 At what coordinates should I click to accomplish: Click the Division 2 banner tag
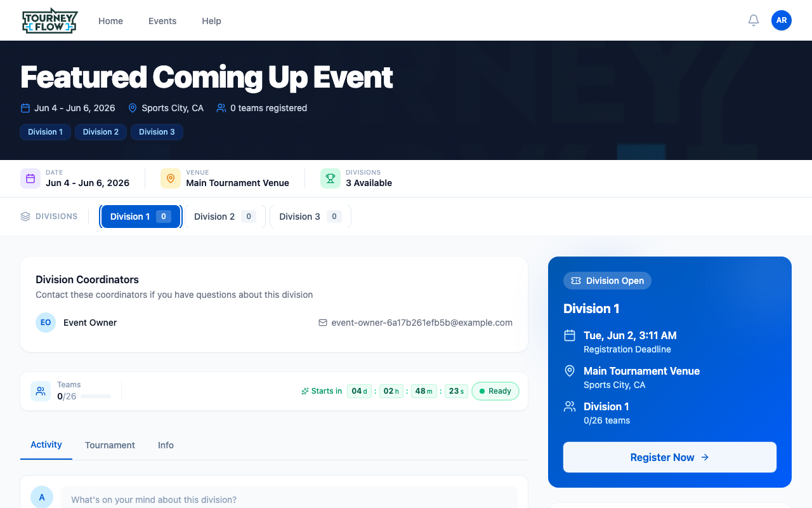pos(101,132)
